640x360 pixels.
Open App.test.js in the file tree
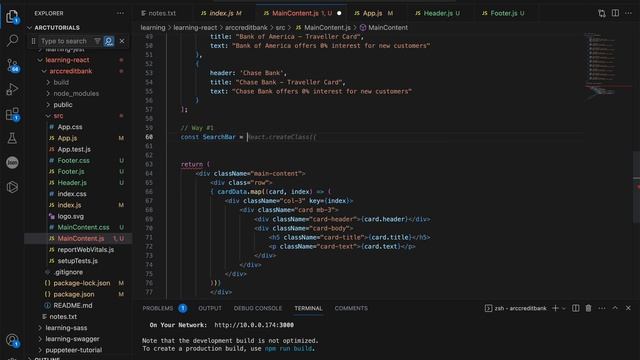[74, 149]
